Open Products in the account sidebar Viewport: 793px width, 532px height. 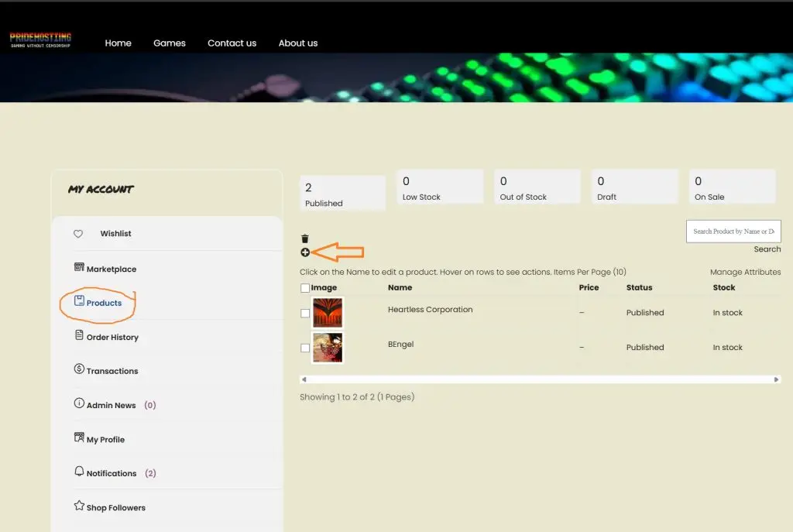click(x=104, y=303)
